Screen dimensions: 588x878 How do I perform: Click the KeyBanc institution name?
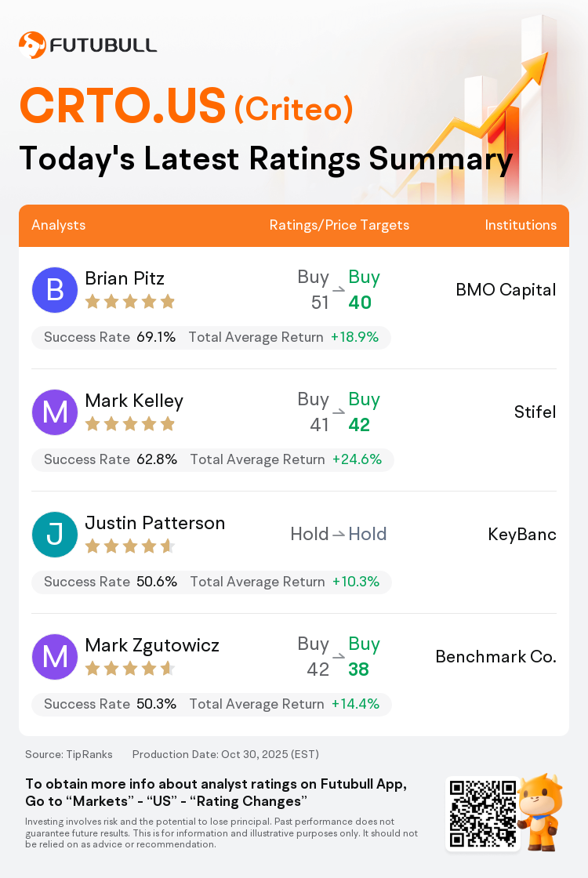(521, 535)
